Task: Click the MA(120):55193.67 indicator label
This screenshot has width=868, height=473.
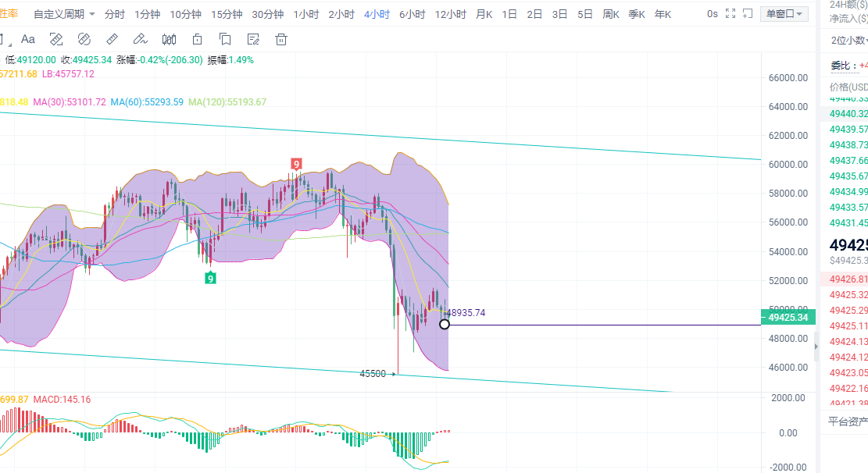Action: coord(227,101)
